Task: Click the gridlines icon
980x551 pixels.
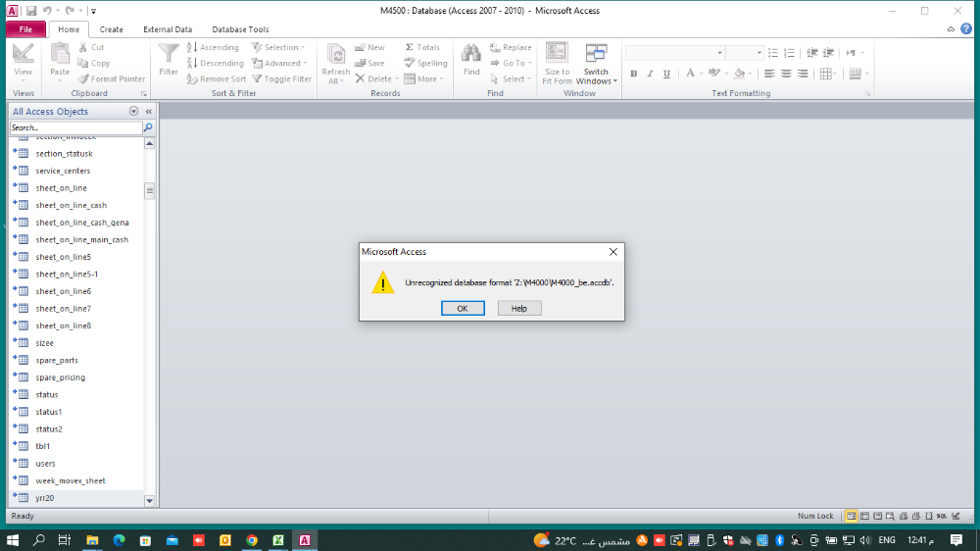Action: click(x=825, y=74)
